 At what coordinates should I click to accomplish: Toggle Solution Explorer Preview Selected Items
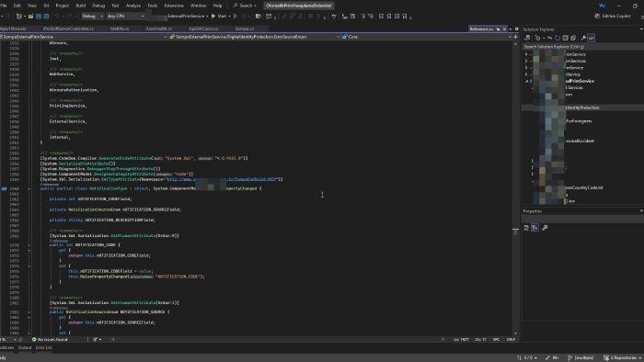[x=591, y=38]
